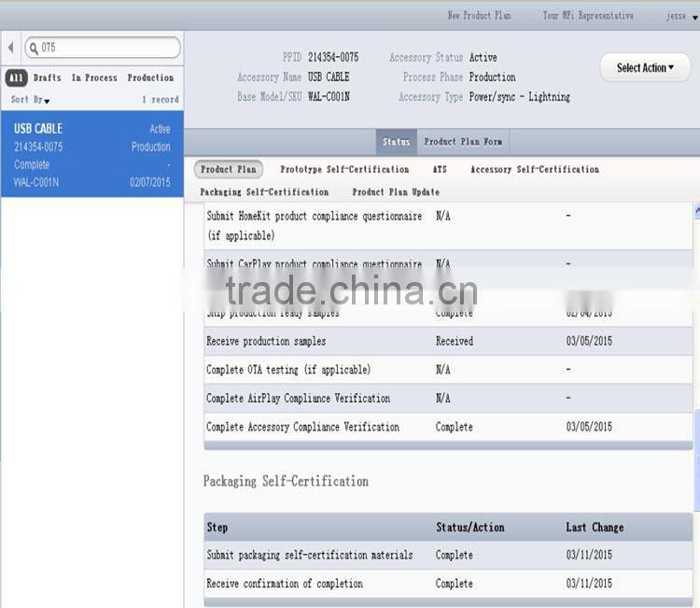The height and width of the screenshot is (608, 700).
Task: Jump to Prototype Self-Certification section
Action: pos(344,170)
